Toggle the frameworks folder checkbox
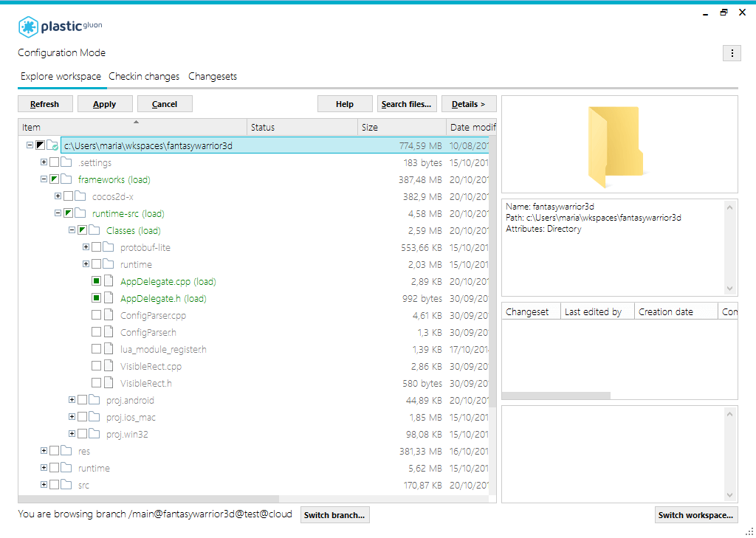 [54, 179]
